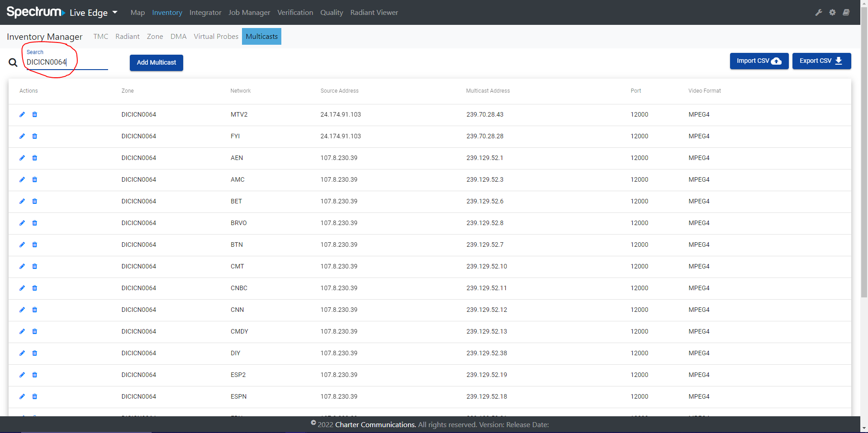
Task: Click the Charter Communications footer text
Action: pyautogui.click(x=375, y=425)
